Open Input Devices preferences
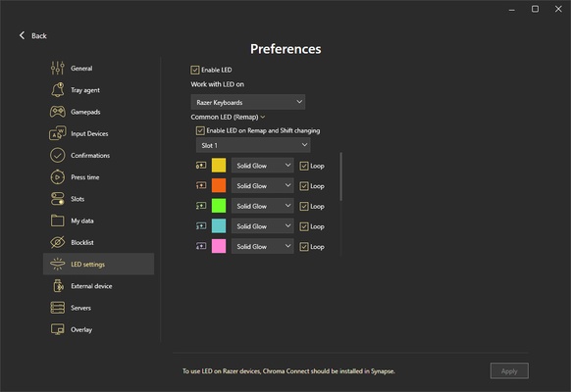 point(98,133)
